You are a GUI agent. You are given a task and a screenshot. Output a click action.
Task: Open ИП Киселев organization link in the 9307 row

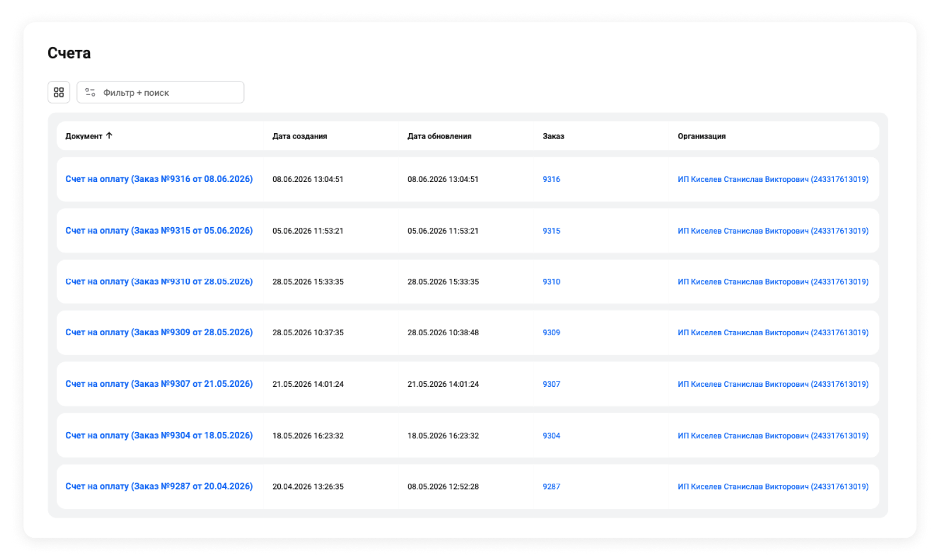point(773,384)
